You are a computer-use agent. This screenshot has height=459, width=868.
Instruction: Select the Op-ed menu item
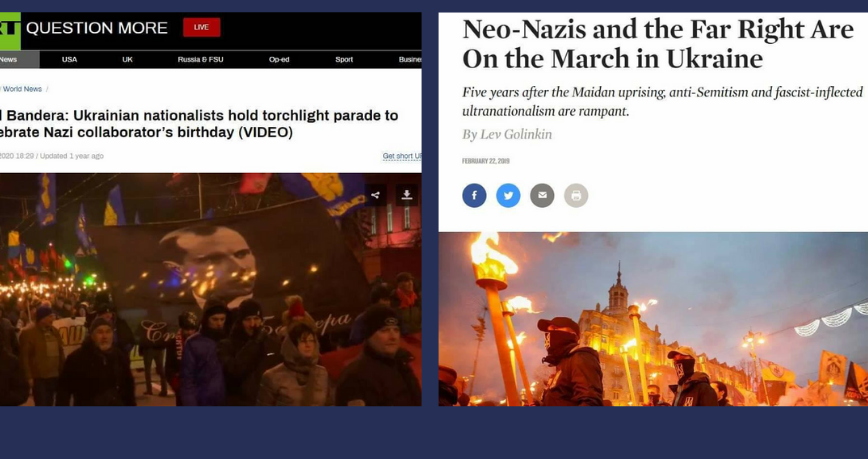point(279,59)
